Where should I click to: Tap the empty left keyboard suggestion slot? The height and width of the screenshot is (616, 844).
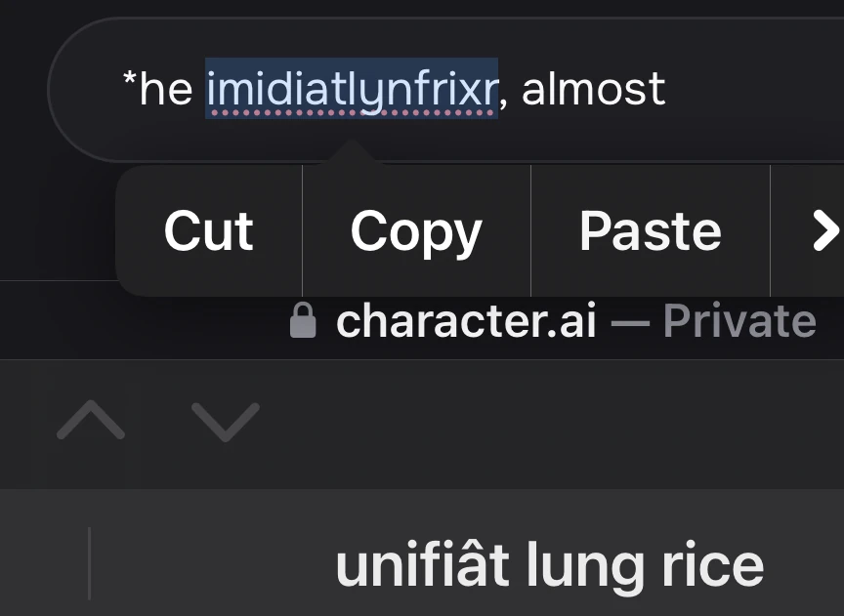pyautogui.click(x=44, y=566)
